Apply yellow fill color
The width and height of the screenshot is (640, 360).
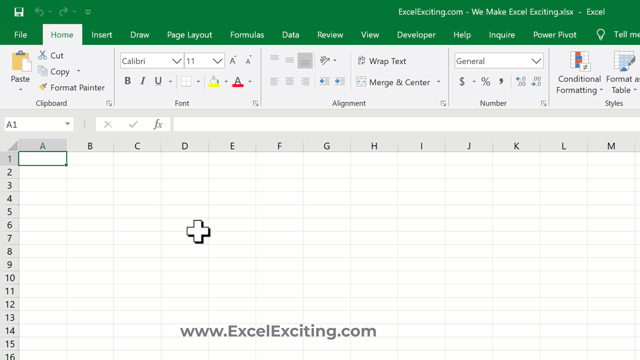coord(214,82)
